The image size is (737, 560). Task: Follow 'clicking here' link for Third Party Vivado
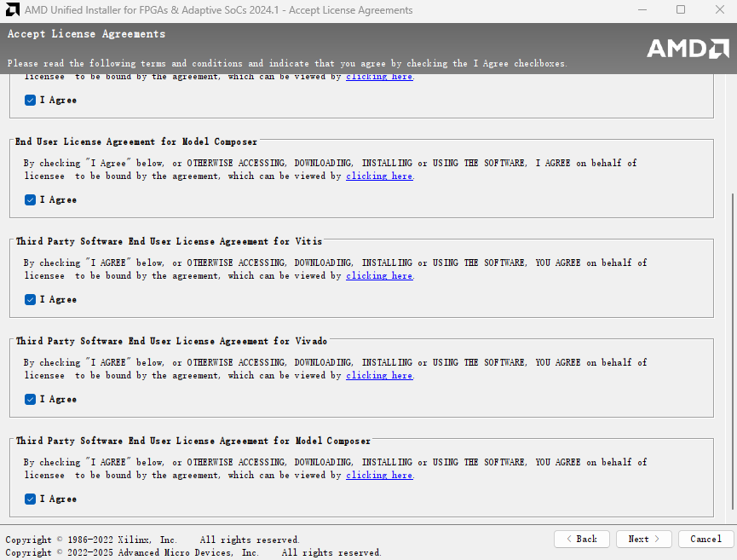tap(379, 376)
